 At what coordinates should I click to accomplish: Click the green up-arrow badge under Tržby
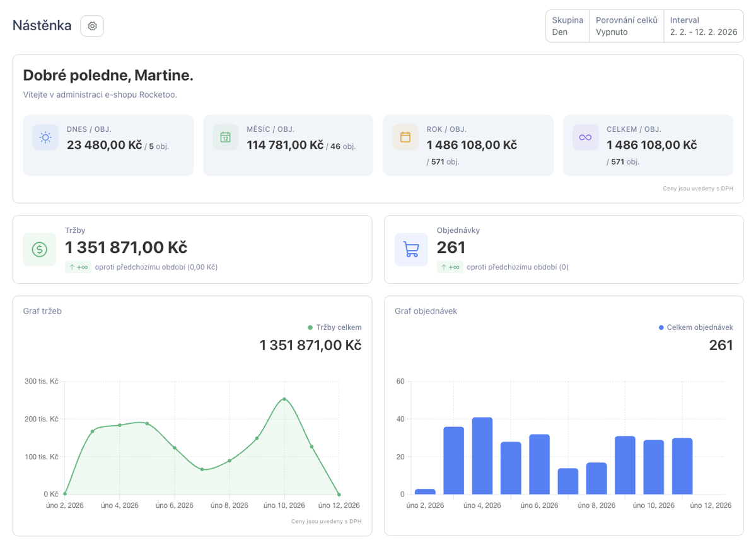(78, 267)
